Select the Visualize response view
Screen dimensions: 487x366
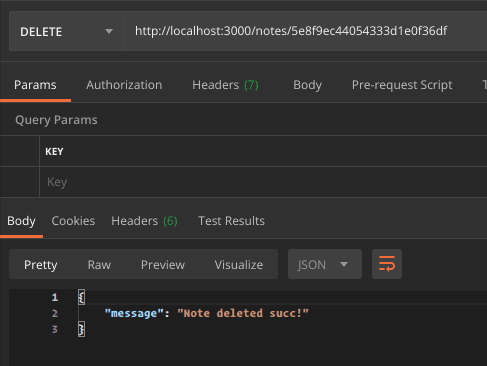tap(239, 265)
